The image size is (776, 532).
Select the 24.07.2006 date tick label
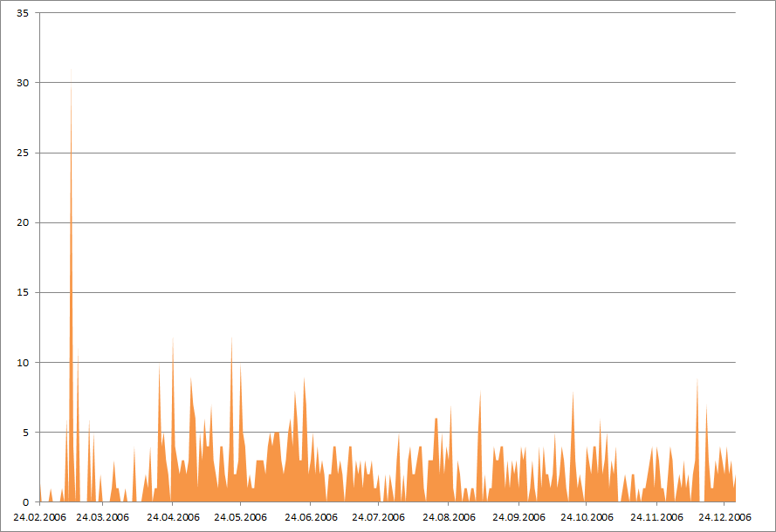(378, 517)
